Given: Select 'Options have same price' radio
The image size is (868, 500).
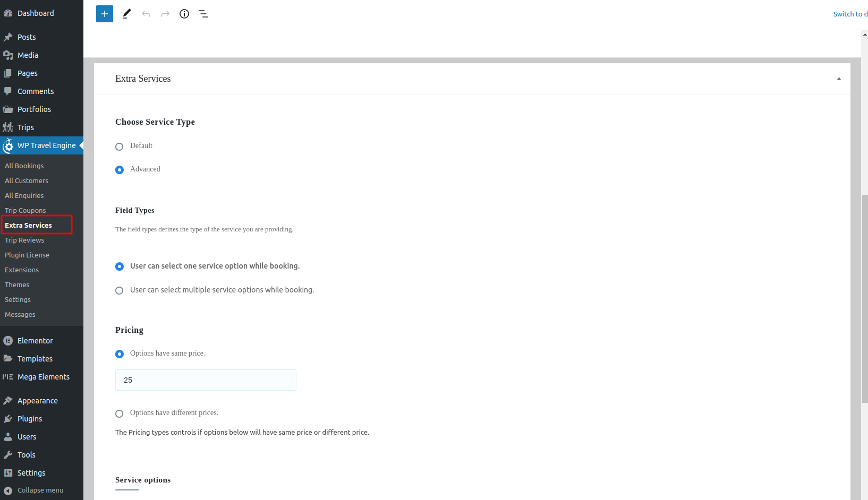Looking at the screenshot, I should click(x=120, y=354).
